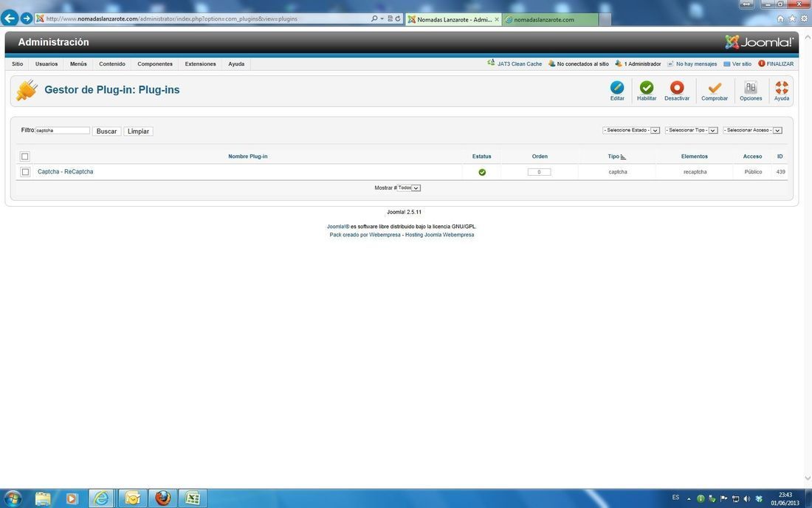Image resolution: width=812 pixels, height=508 pixels.
Task: Click the Tipo column sort arrow icon
Action: click(x=623, y=157)
